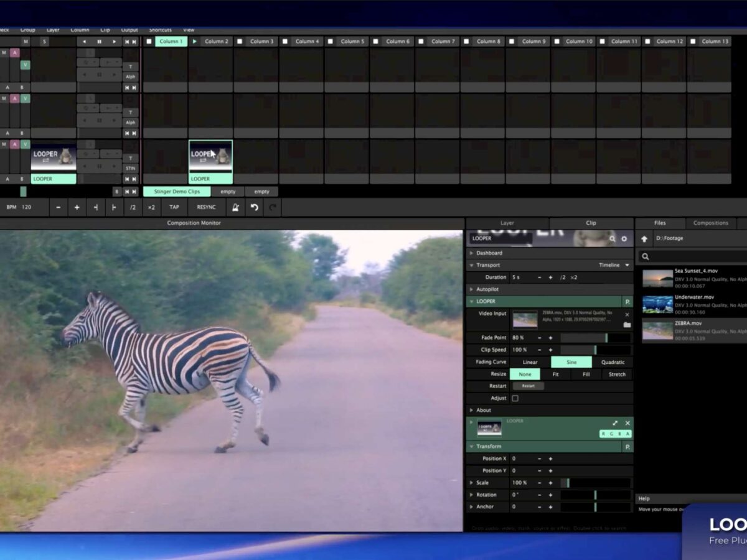Viewport: 747px width, 560px height.
Task: Open the Output menu
Action: 129,30
